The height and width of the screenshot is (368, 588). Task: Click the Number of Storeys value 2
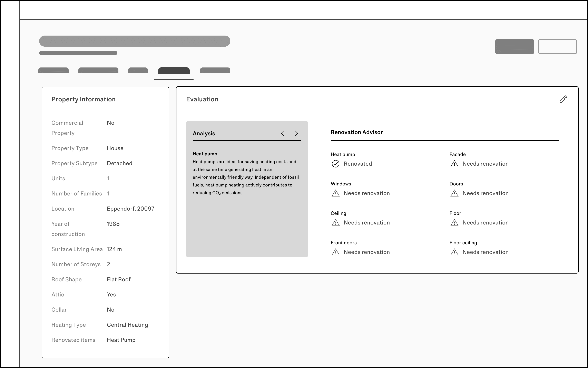click(x=108, y=264)
